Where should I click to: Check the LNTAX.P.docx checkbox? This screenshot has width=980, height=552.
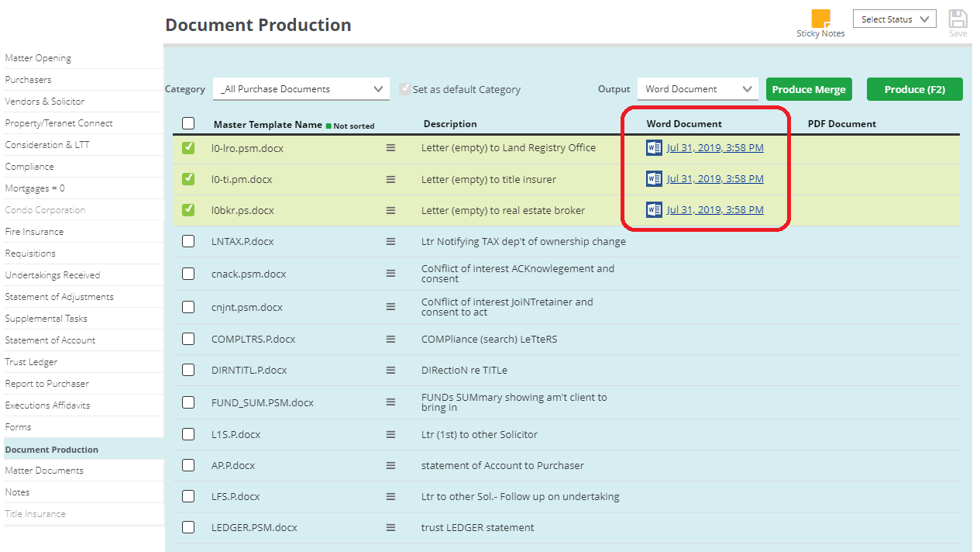188,241
